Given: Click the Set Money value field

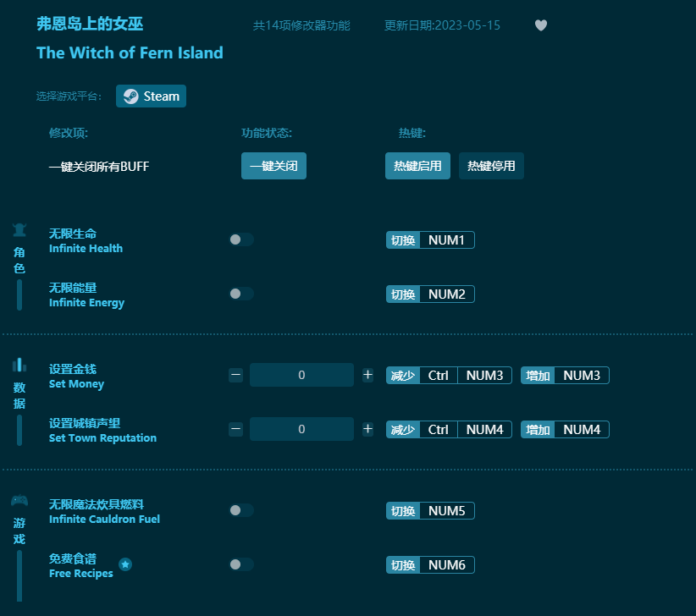Looking at the screenshot, I should click(x=301, y=375).
